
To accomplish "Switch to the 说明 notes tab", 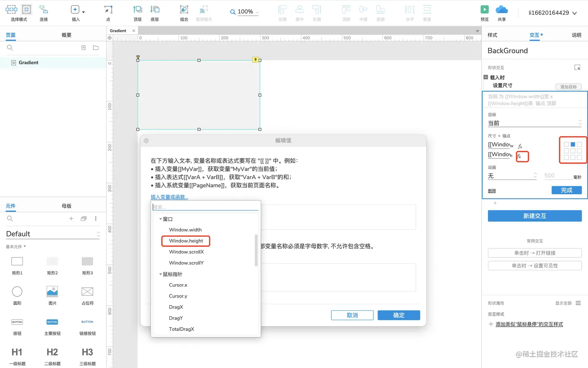I will 576,35.
